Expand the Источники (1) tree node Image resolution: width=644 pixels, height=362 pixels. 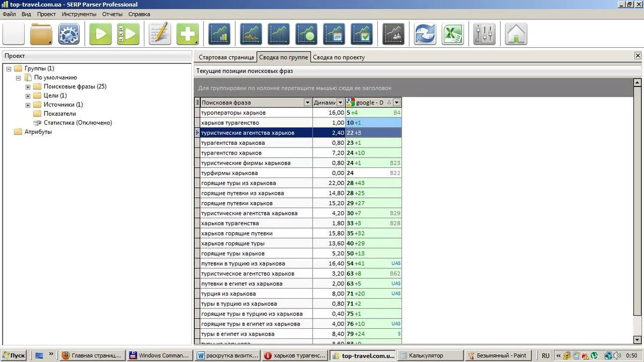click(x=28, y=105)
